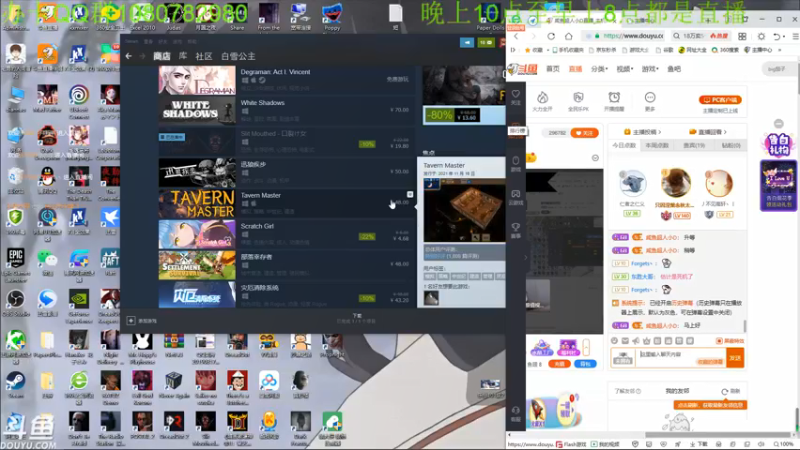Open the White Shadows game entry
The height and width of the screenshot is (450, 800).
pos(286,111)
